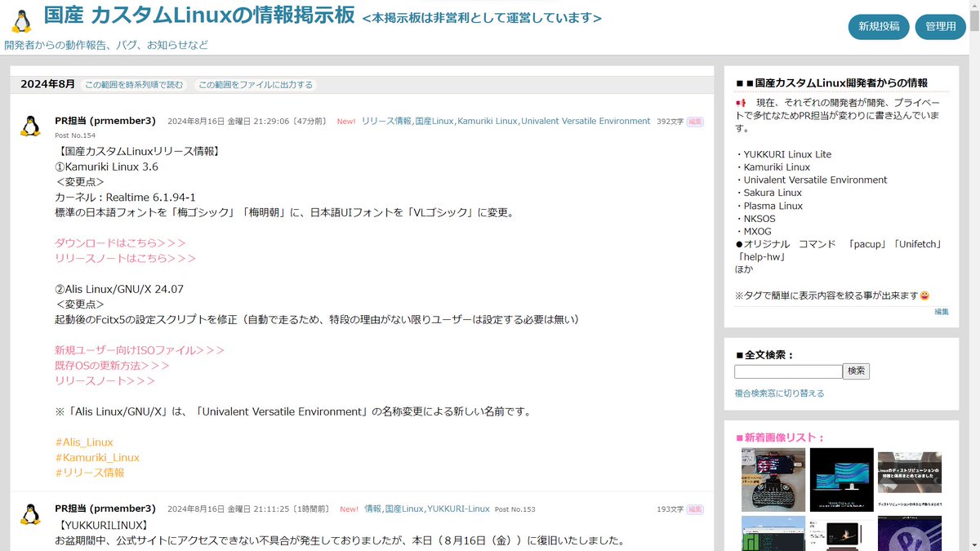Click the page vertical scrollbar
This screenshot has height=551, width=980.
973,275
